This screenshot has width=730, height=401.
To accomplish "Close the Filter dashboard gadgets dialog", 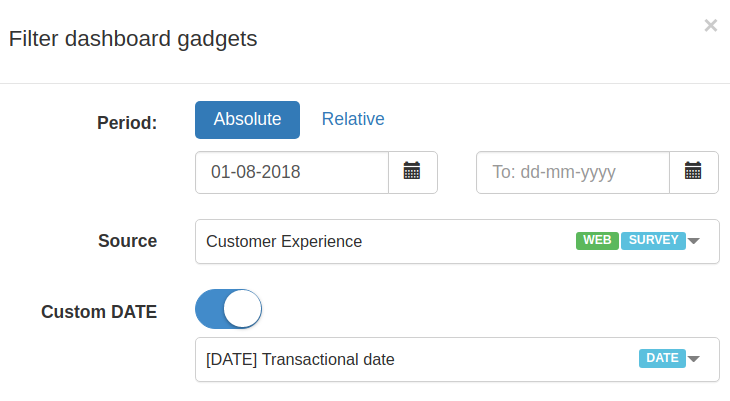I will coord(710,25).
